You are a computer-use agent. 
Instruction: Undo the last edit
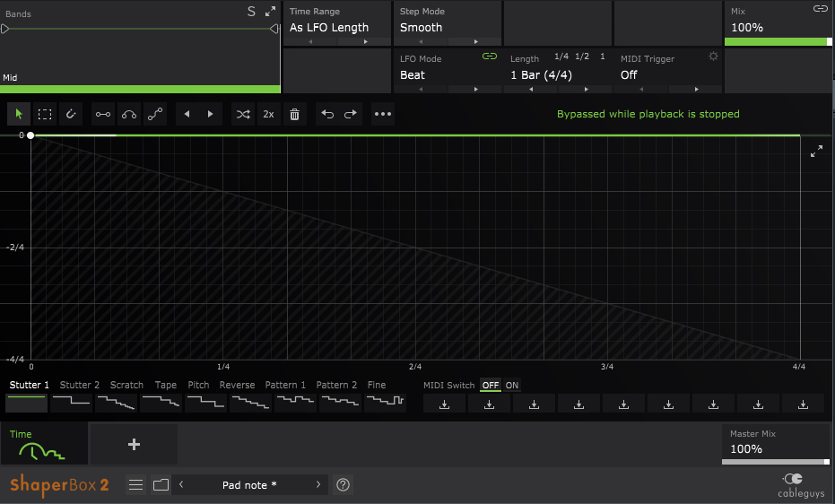click(327, 114)
